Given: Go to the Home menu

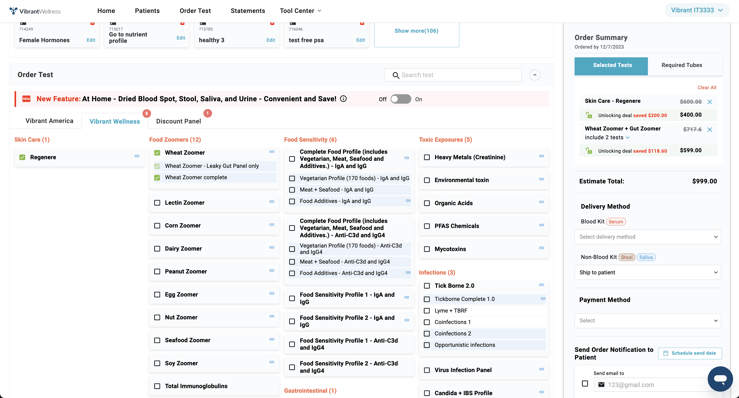Looking at the screenshot, I should [106, 11].
